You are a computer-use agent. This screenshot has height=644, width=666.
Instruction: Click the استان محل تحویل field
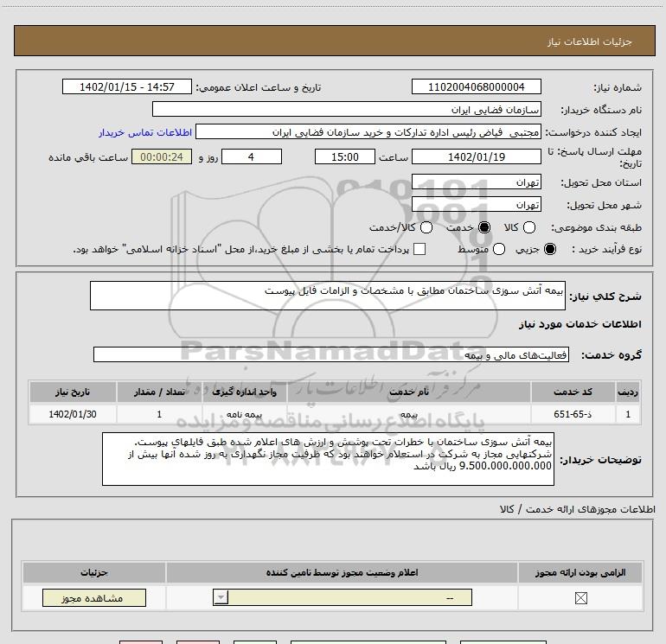[x=476, y=182]
